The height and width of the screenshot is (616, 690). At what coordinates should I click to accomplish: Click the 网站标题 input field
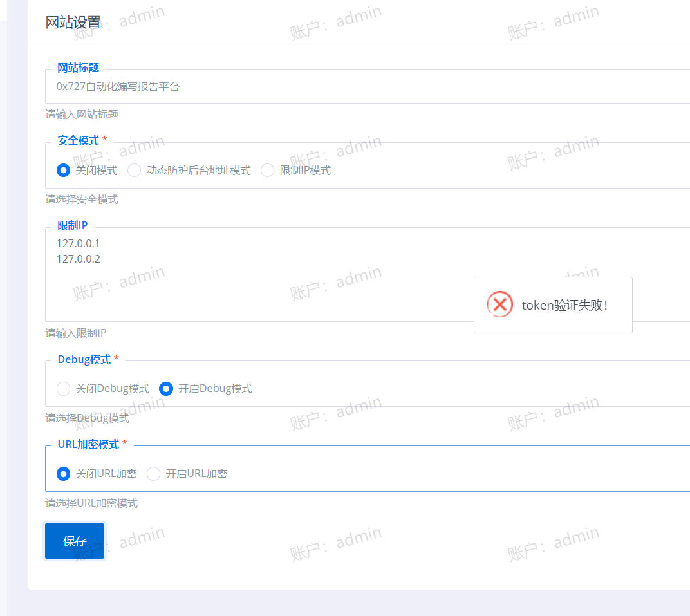(x=257, y=86)
